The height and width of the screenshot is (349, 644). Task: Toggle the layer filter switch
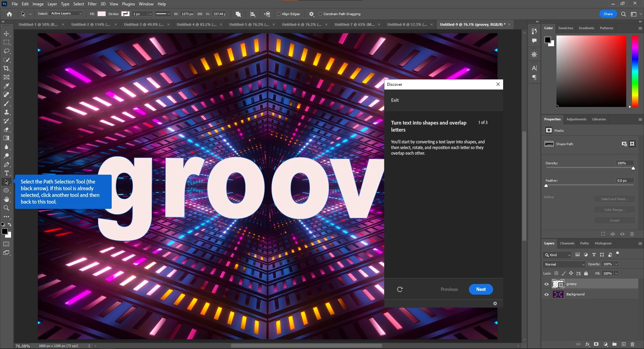point(618,254)
